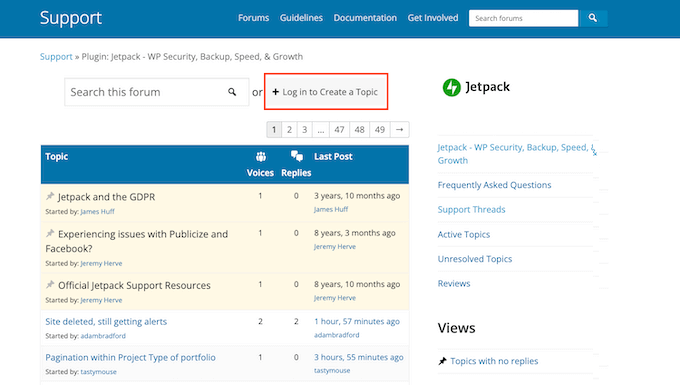Click pin icon beside Jetpack and the GDPR
Image resolution: width=680 pixels, height=385 pixels.
pyautogui.click(x=50, y=196)
